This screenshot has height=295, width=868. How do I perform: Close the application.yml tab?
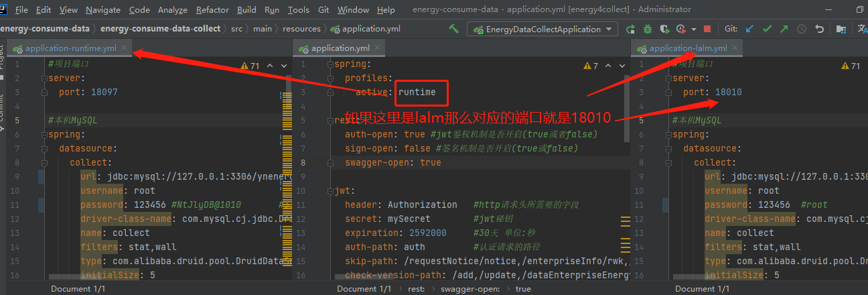point(378,48)
